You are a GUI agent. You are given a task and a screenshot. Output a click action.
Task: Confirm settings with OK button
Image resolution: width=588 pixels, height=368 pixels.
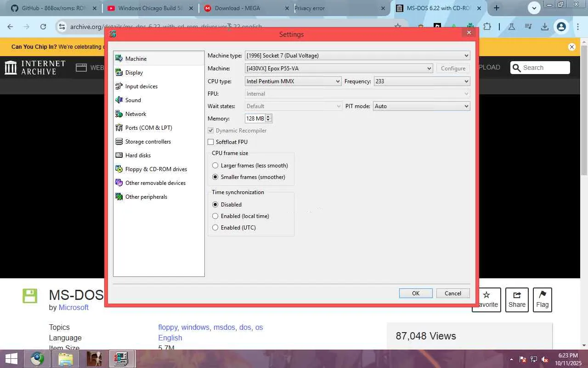[416, 293]
